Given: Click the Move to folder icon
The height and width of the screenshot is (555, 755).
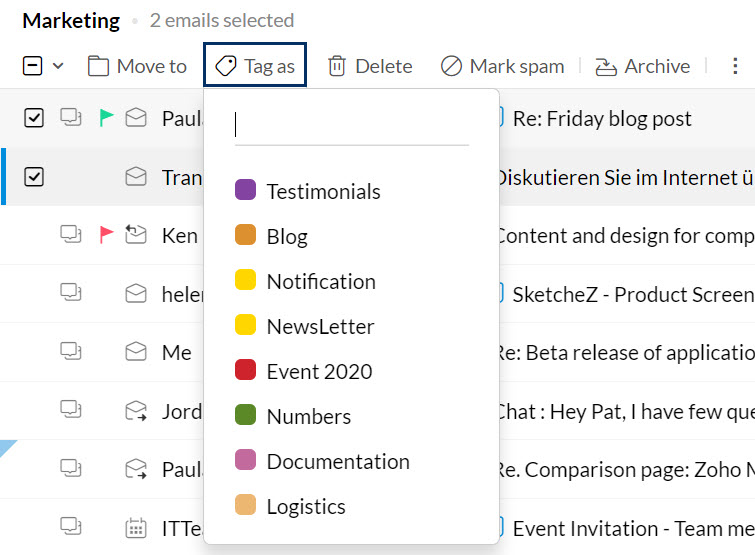Looking at the screenshot, I should coord(98,66).
